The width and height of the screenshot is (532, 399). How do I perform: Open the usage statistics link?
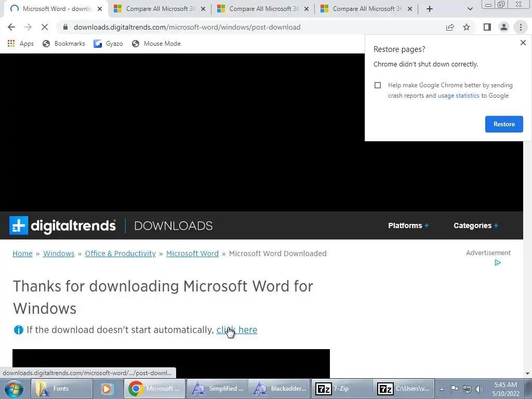click(x=458, y=96)
